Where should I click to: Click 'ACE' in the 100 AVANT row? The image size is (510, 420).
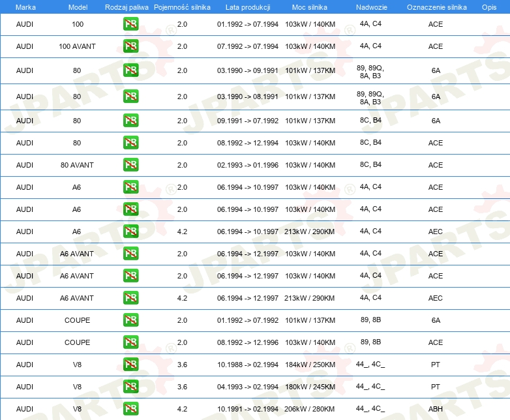pyautogui.click(x=435, y=46)
